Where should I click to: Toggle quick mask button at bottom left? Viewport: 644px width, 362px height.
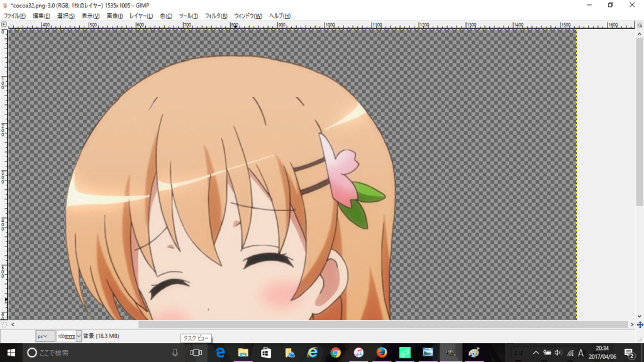point(4,325)
